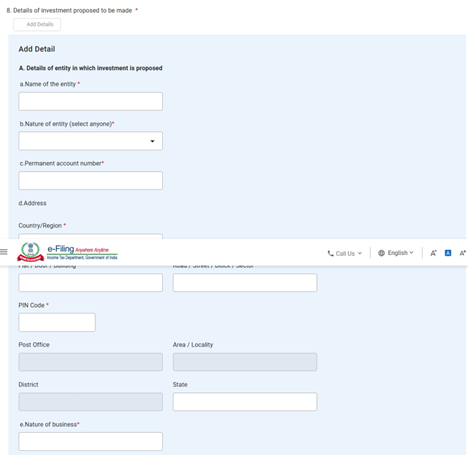Screen dimensions: 468x455
Task: Reset font size with the highlighted A icon
Action: click(448, 253)
